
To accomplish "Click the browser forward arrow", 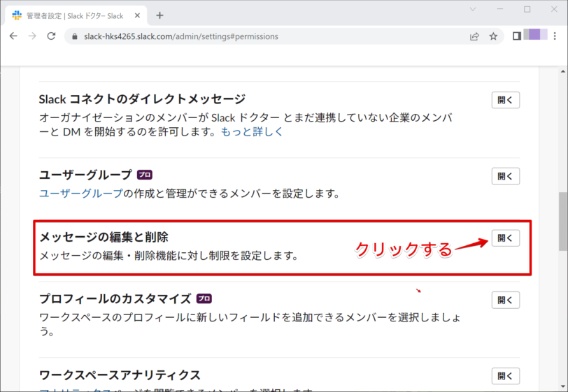I will [x=33, y=36].
